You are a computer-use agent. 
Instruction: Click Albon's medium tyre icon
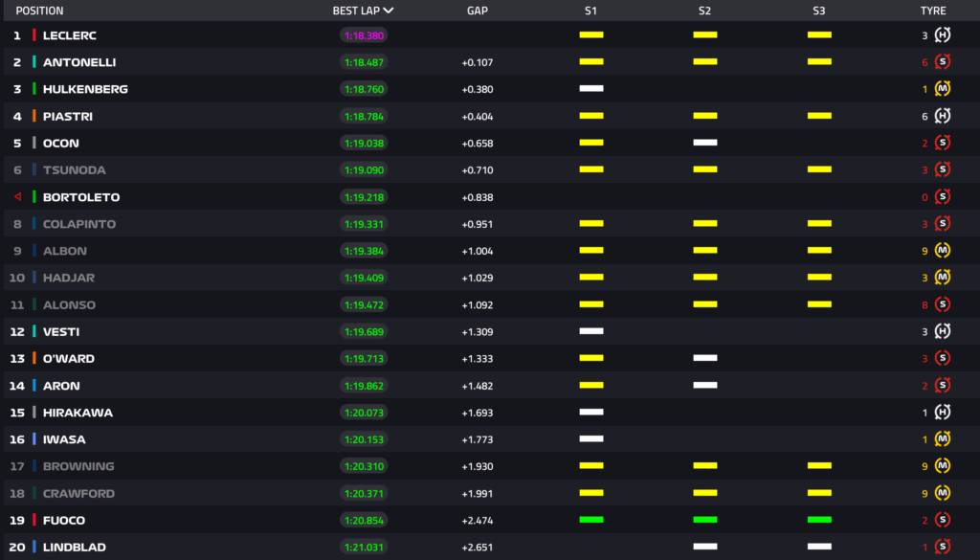point(943,251)
